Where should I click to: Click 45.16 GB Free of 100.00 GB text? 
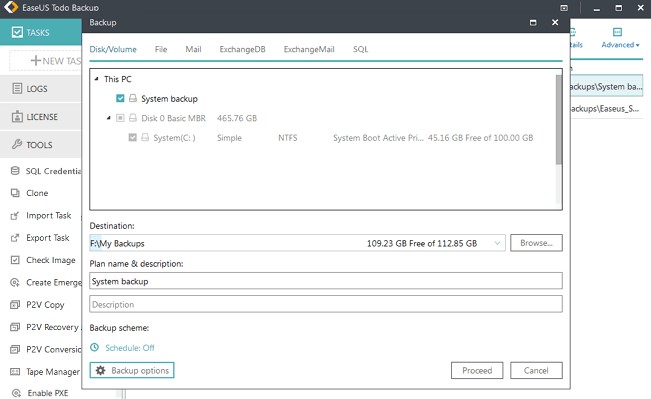[x=480, y=137]
